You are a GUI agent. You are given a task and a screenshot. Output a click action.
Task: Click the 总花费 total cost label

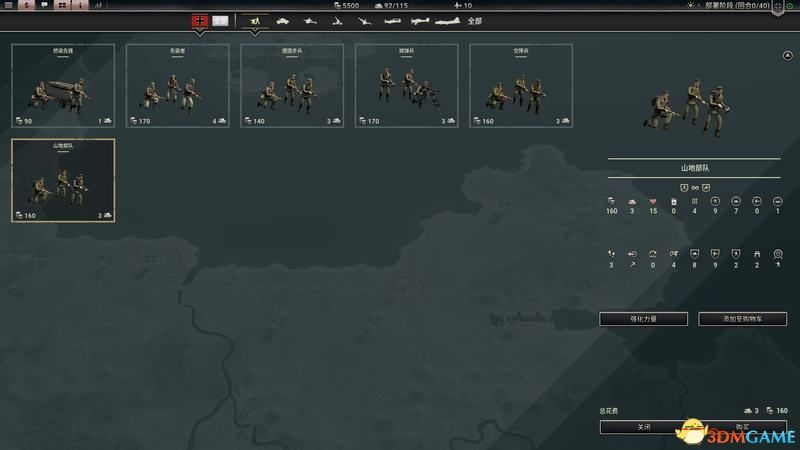pyautogui.click(x=609, y=411)
